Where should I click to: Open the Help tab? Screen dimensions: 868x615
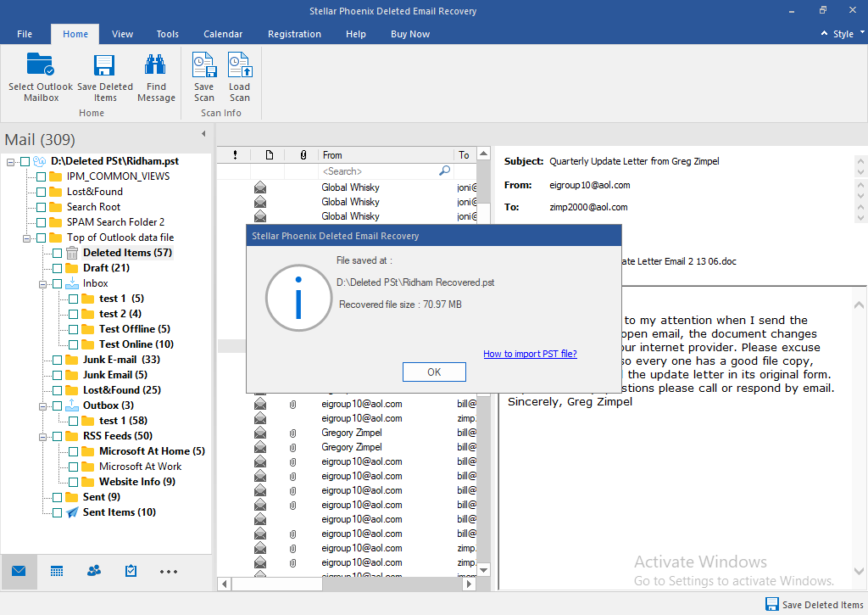[x=355, y=34]
